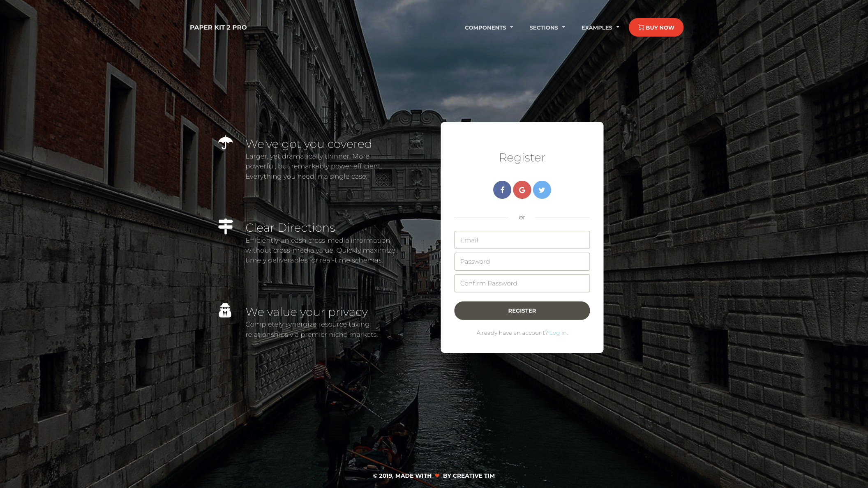
Task: Click the Log in link
Action: coord(557,332)
